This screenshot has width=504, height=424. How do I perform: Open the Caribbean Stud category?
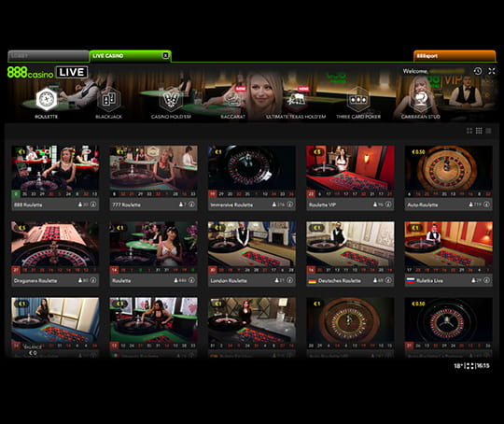[420, 99]
